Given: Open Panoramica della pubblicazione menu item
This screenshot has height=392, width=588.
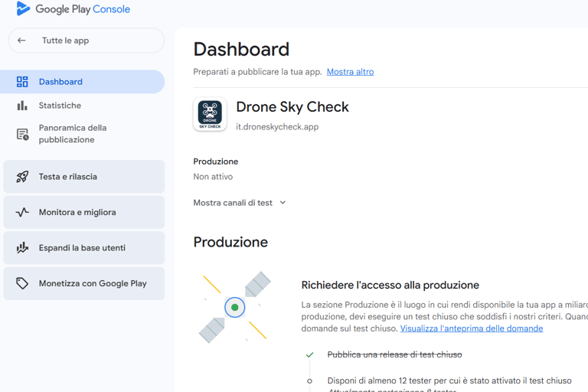Looking at the screenshot, I should 82,134.
